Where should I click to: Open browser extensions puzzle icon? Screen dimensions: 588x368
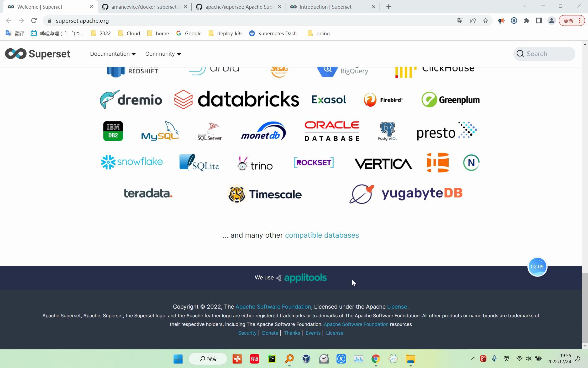point(526,21)
